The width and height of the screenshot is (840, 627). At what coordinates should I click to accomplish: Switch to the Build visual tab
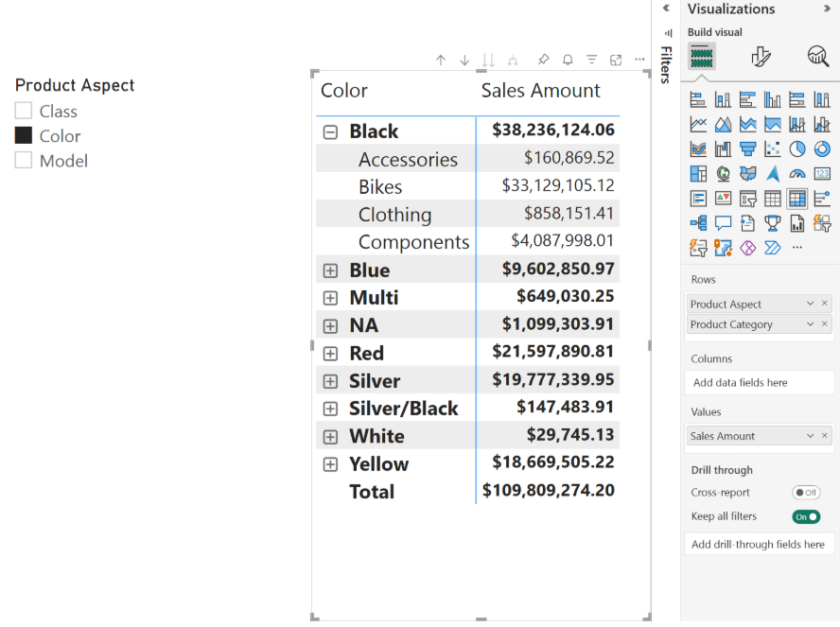point(701,57)
